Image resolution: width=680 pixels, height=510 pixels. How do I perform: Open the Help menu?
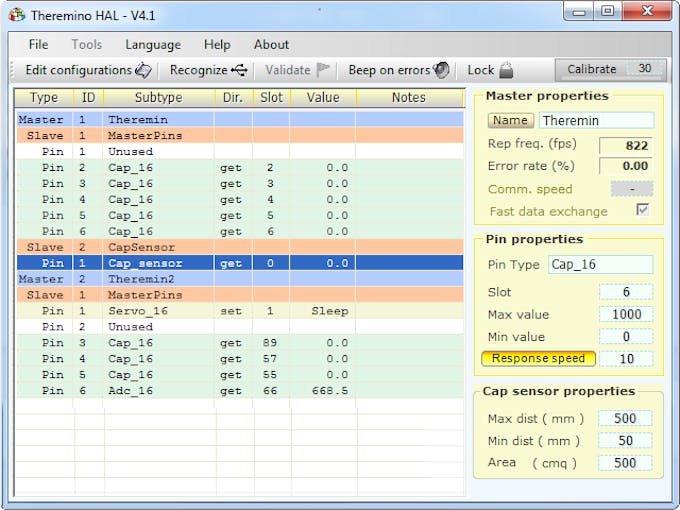click(x=217, y=45)
